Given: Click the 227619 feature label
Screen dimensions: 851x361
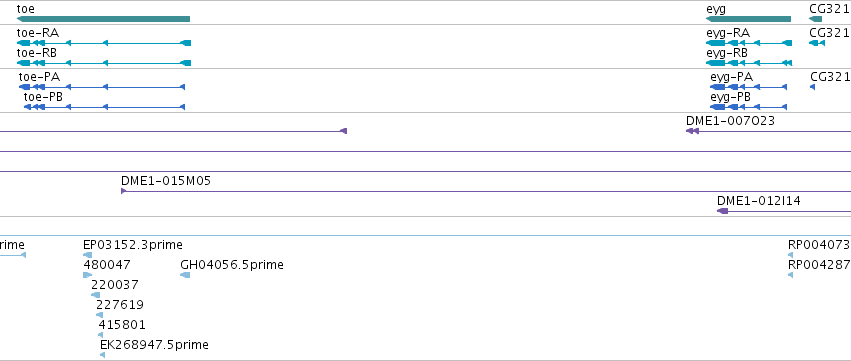Looking at the screenshot, I should [x=120, y=305].
